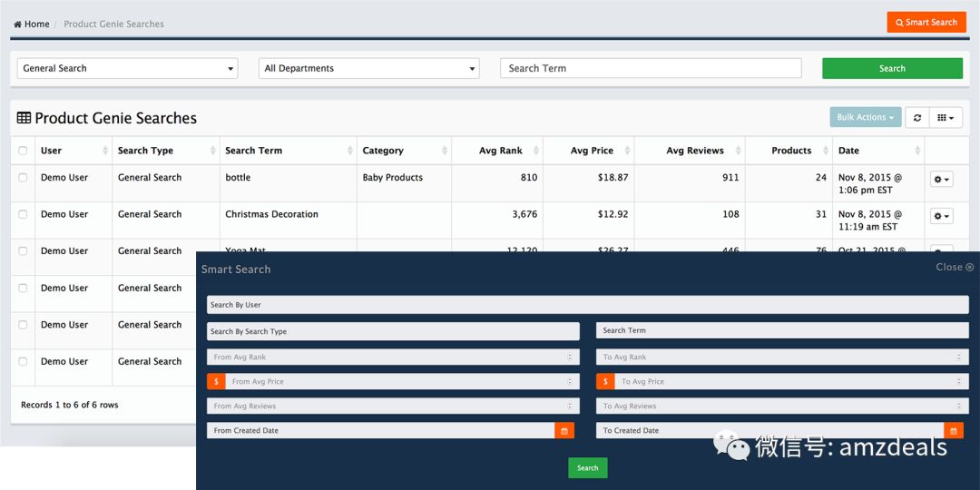Click the Search Term field in top bar
Screen dimensions: 980x490
pyautogui.click(x=651, y=68)
